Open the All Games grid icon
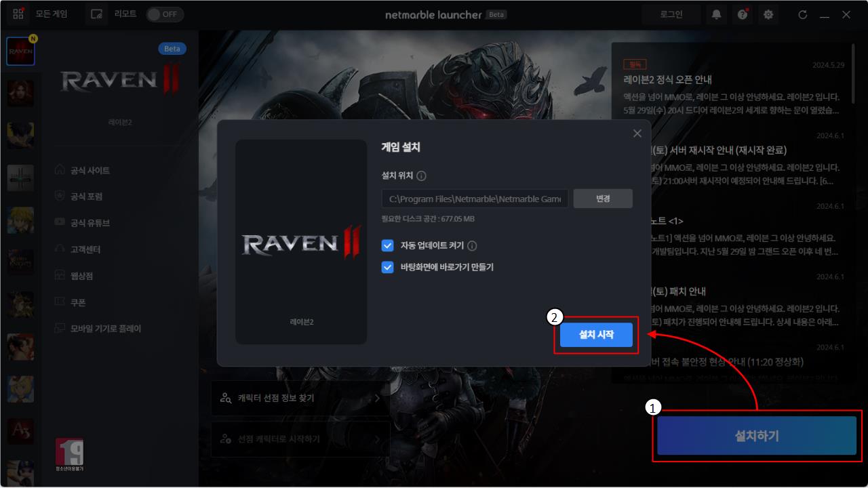 tap(18, 14)
